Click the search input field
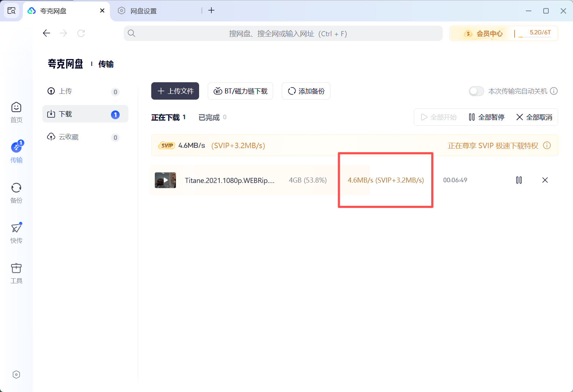This screenshot has width=573, height=392. (283, 34)
